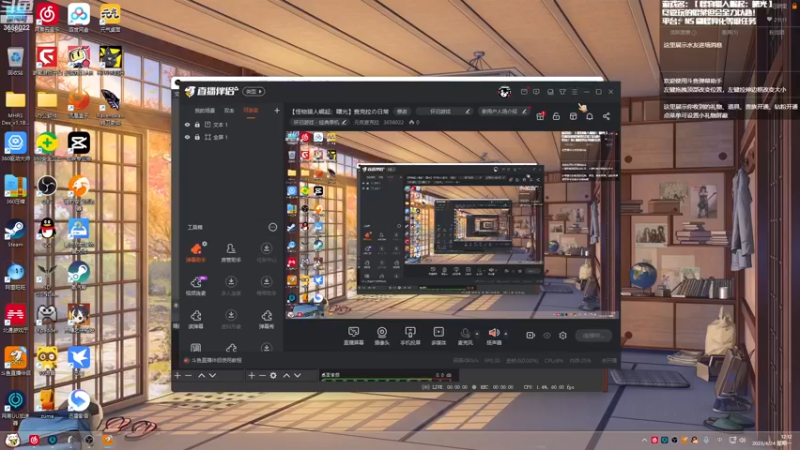Mute the microphone
This screenshot has width=800, height=450.
tap(465, 336)
